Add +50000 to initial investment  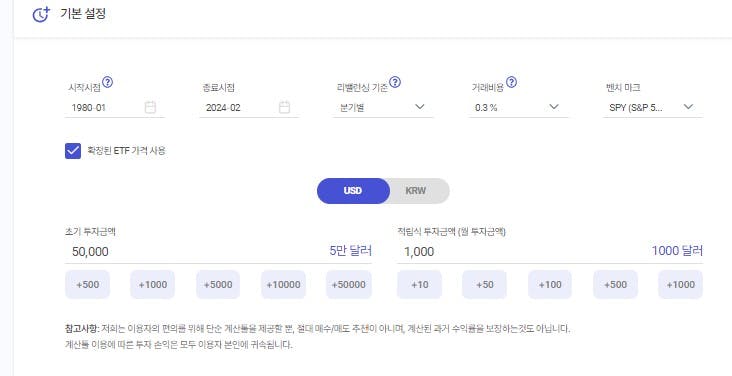tap(349, 284)
